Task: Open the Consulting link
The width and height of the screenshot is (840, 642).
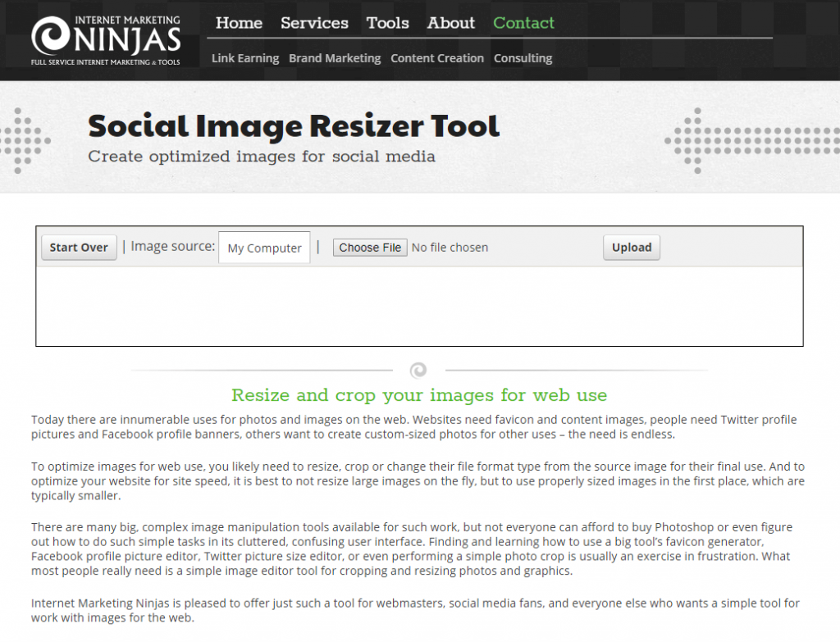Action: pos(523,58)
